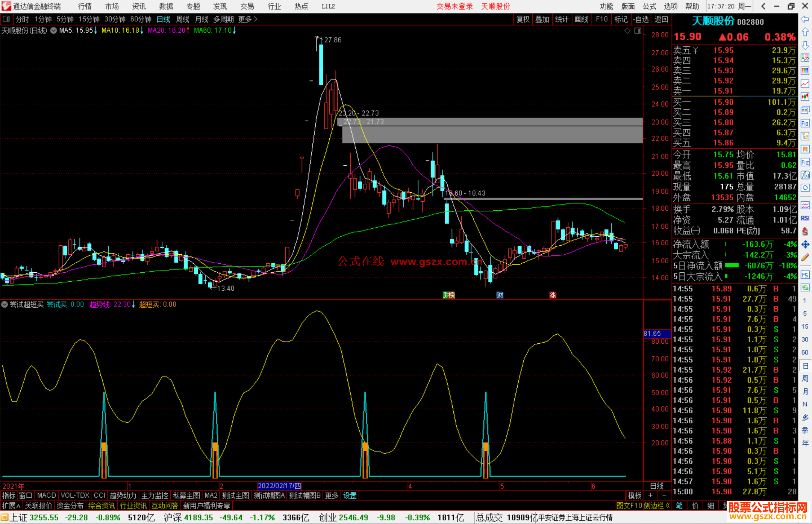Toggle the panel icon left of 分时
The width and height of the screenshot is (812, 524).
(x=6, y=19)
